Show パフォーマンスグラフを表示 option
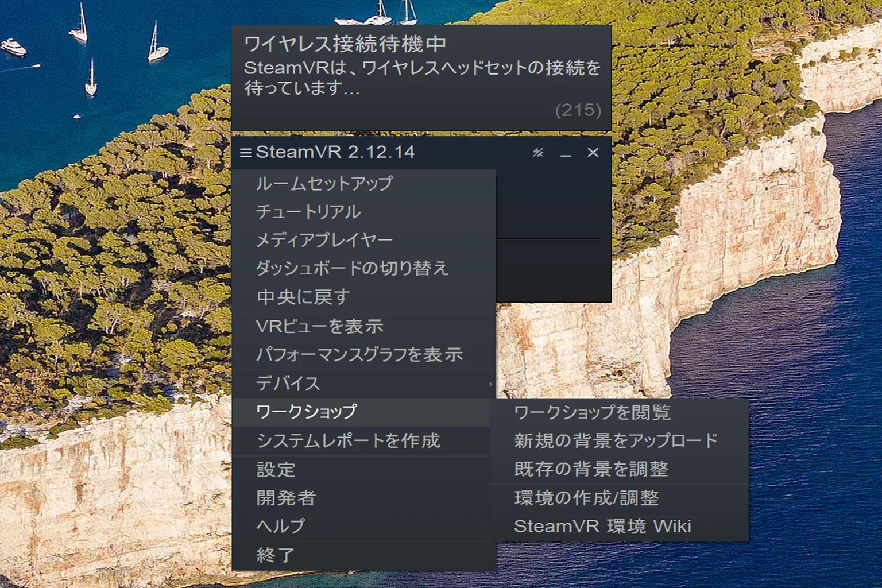The width and height of the screenshot is (882, 588). tap(364, 355)
